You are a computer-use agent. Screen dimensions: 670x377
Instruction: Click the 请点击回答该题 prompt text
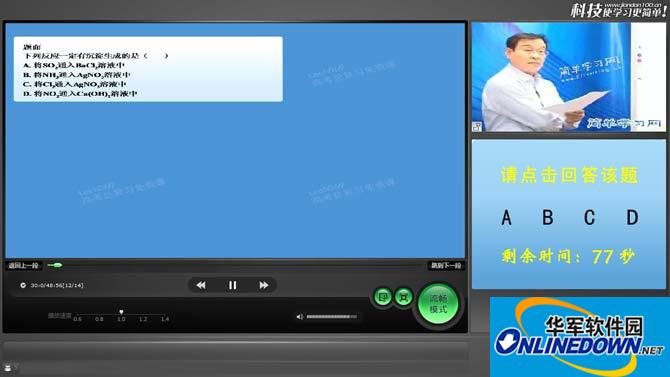tap(569, 175)
